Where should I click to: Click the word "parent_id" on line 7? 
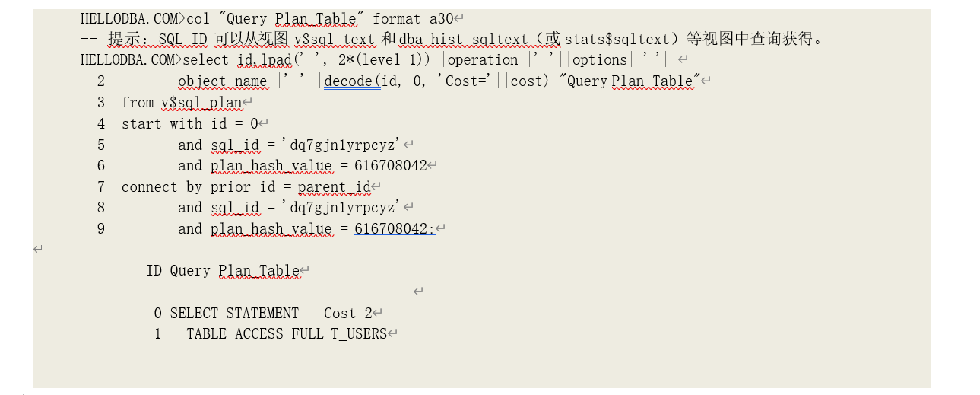[334, 187]
